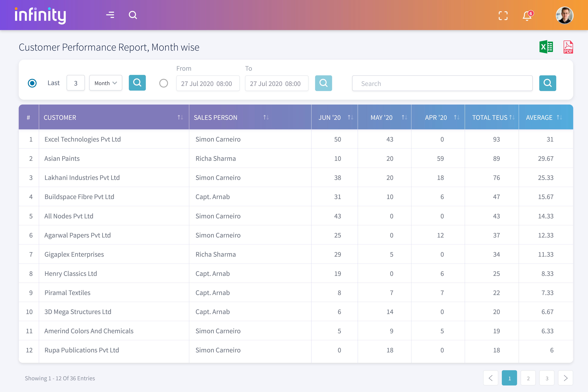Click Agarwal Papers Pvt Ltd customer

pos(77,235)
